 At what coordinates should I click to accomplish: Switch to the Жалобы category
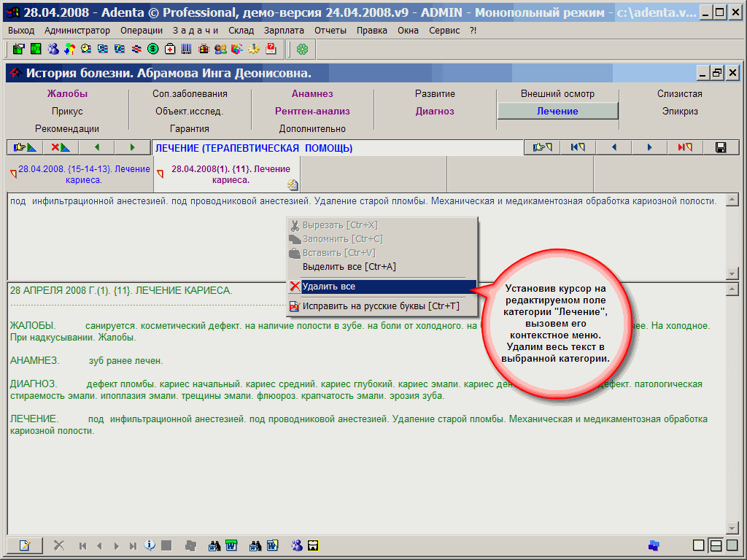[67, 94]
